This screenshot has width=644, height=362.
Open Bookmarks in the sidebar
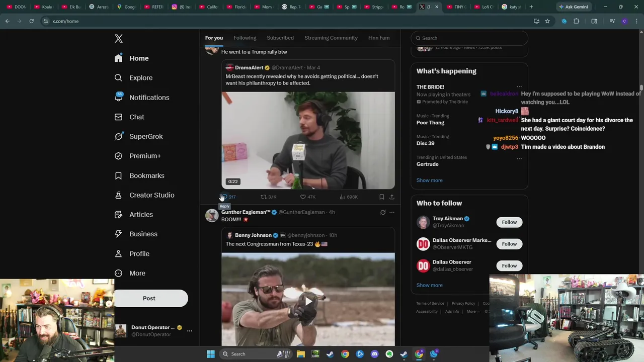[x=139, y=175]
